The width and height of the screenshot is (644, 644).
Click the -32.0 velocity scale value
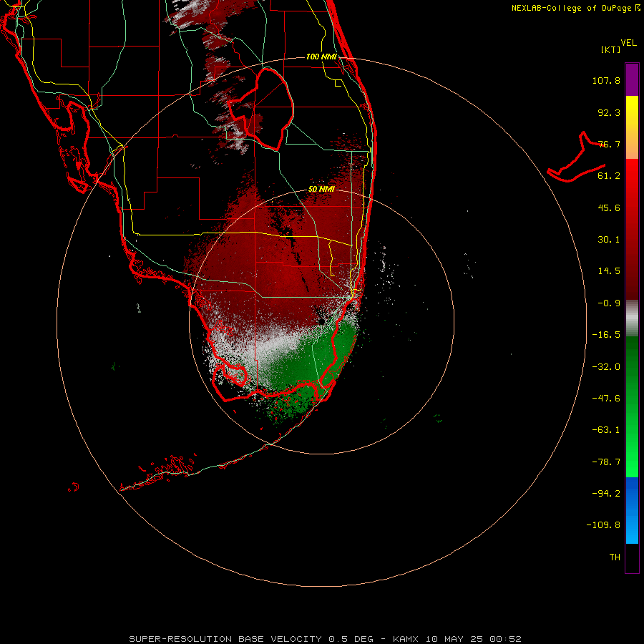pyautogui.click(x=606, y=367)
